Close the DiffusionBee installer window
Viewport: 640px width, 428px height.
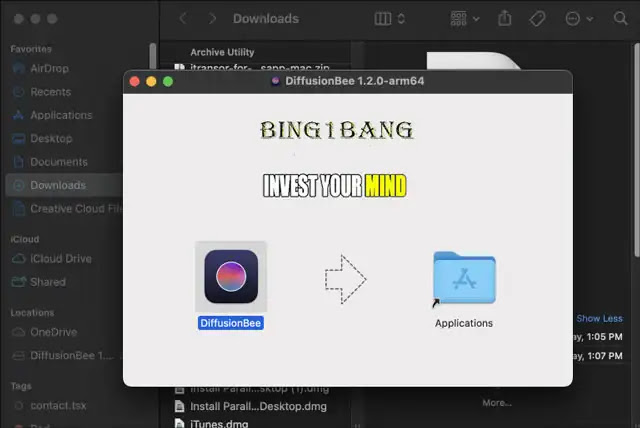point(135,81)
